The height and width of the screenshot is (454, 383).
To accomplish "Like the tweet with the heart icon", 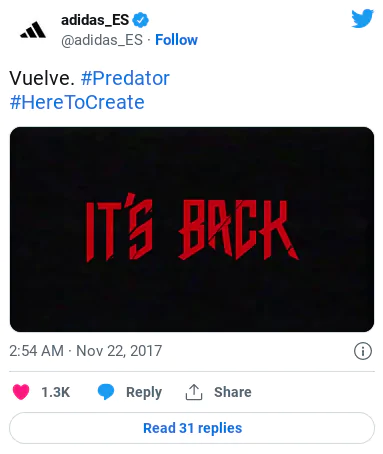I will pyautogui.click(x=21, y=392).
